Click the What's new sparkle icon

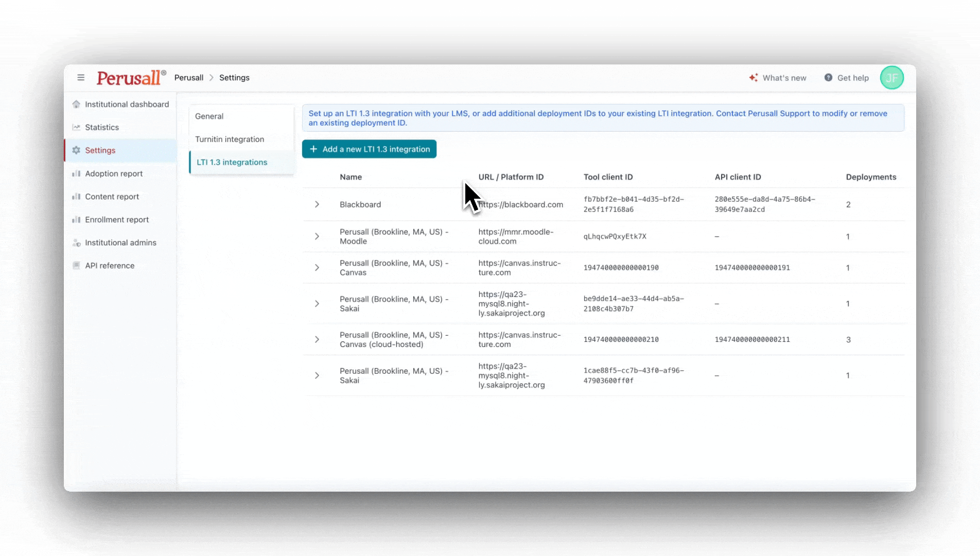pyautogui.click(x=754, y=78)
